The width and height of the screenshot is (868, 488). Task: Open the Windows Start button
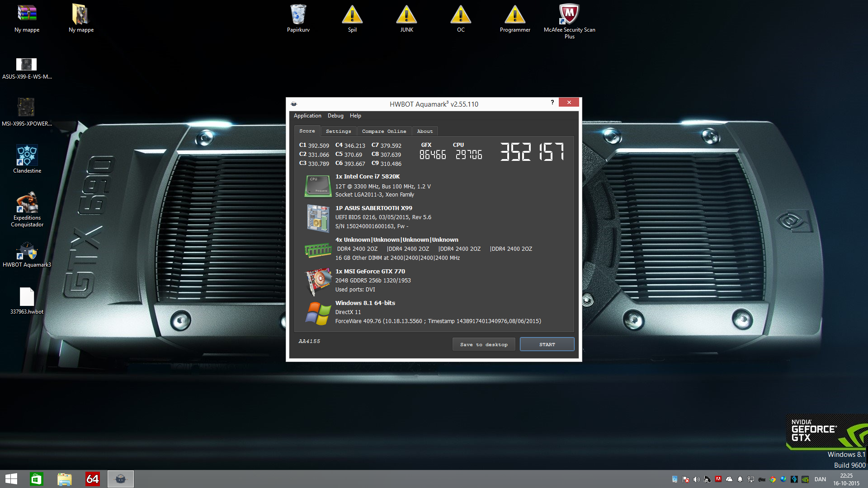[11, 479]
